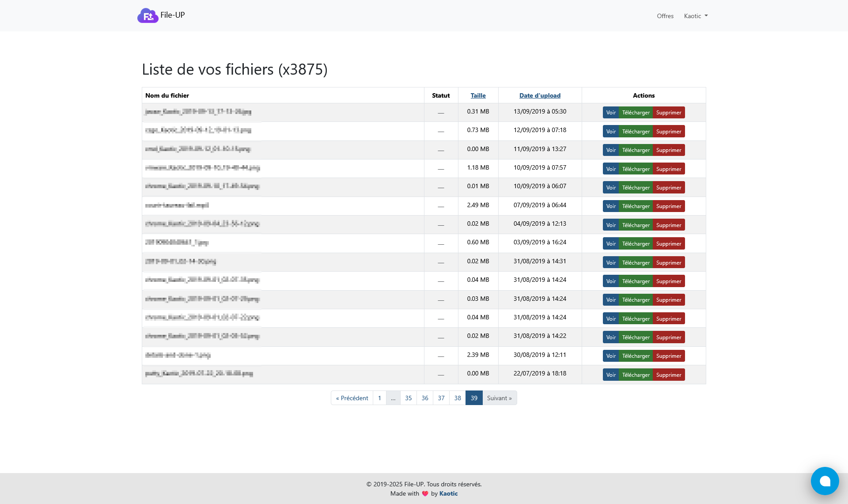Expand the Kaotic user dropdown
This screenshot has height=504, width=848.
tap(696, 16)
